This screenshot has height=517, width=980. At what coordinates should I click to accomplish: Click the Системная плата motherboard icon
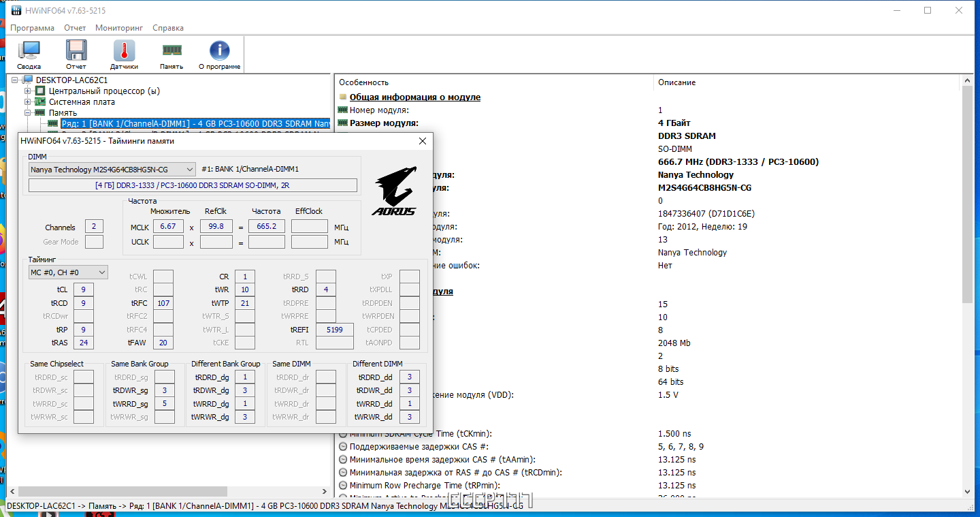[x=40, y=101]
